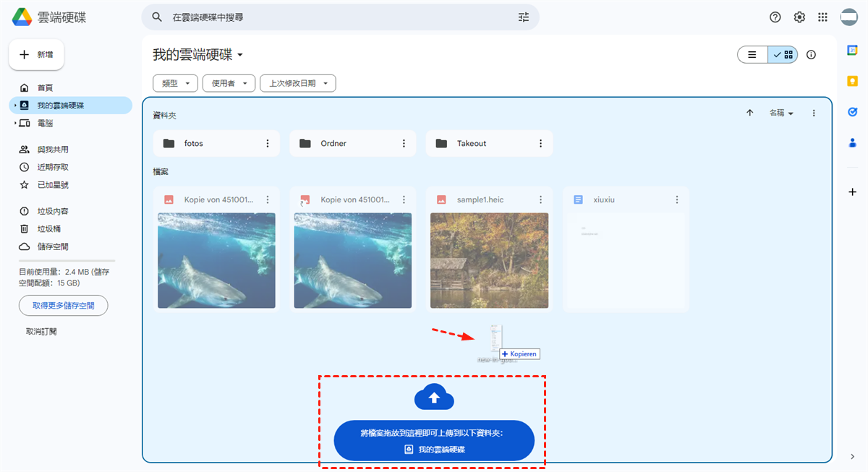
Task: Click the 目前使用量 storage usage text
Action: (x=64, y=278)
